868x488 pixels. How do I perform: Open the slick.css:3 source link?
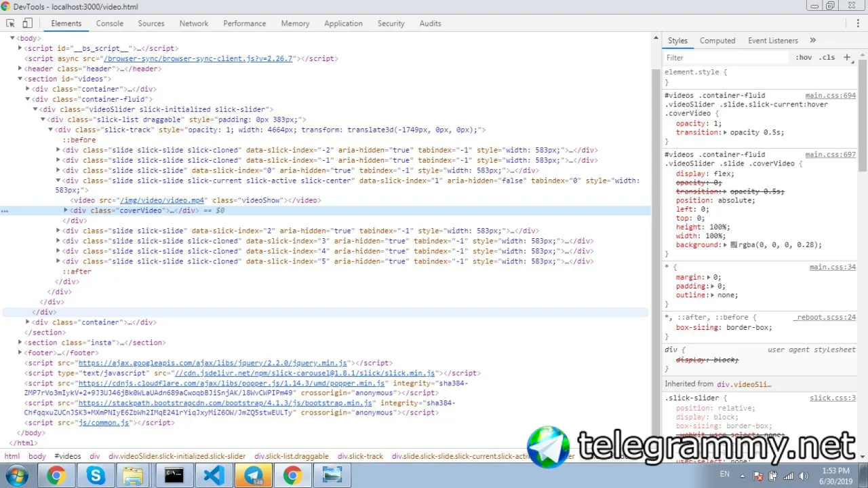pyautogui.click(x=833, y=398)
